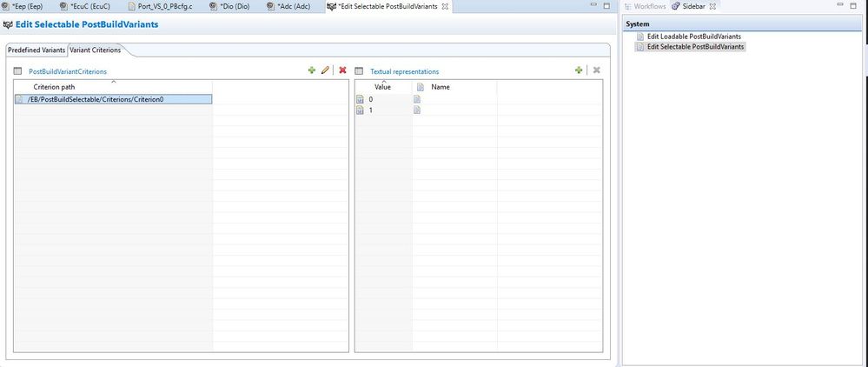
Task: Click the icon beside value 0
Action: (360, 99)
